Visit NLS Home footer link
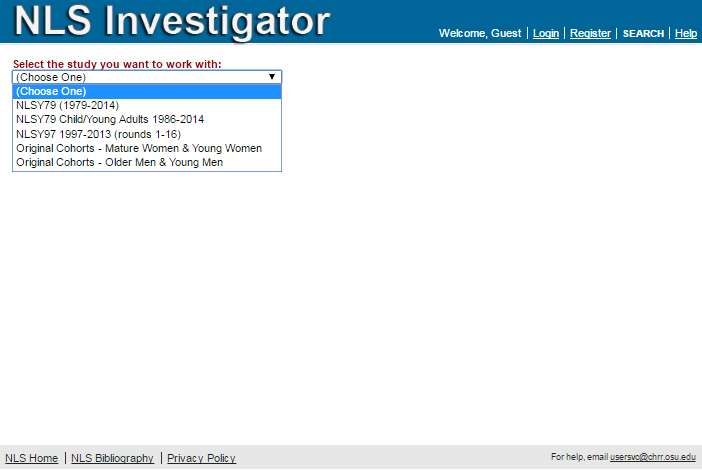The image size is (702, 470). [x=31, y=458]
